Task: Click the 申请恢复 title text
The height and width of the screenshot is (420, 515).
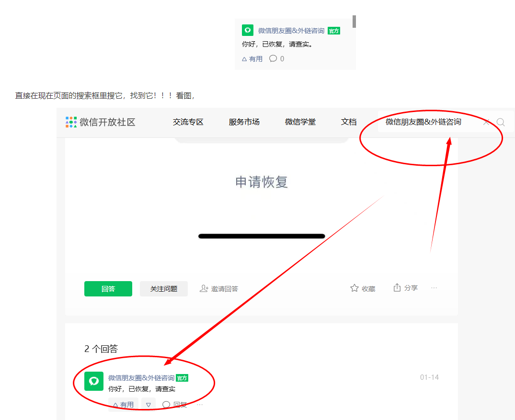Action: pos(262,182)
